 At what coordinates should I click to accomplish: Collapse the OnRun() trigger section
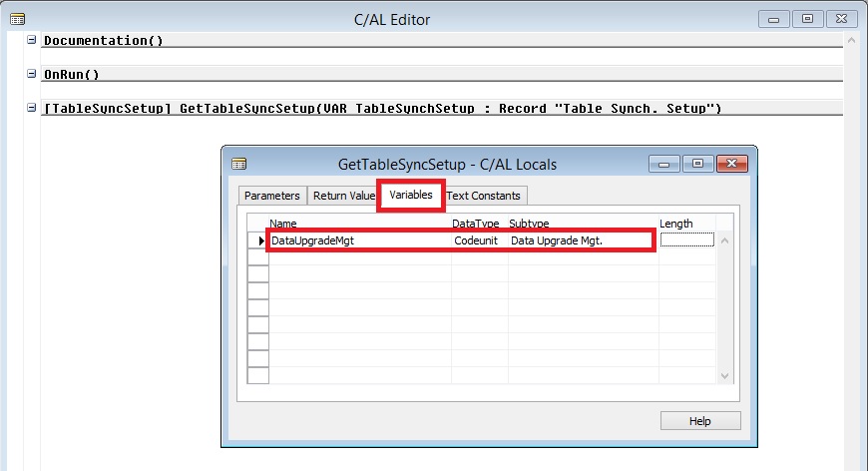point(32,74)
